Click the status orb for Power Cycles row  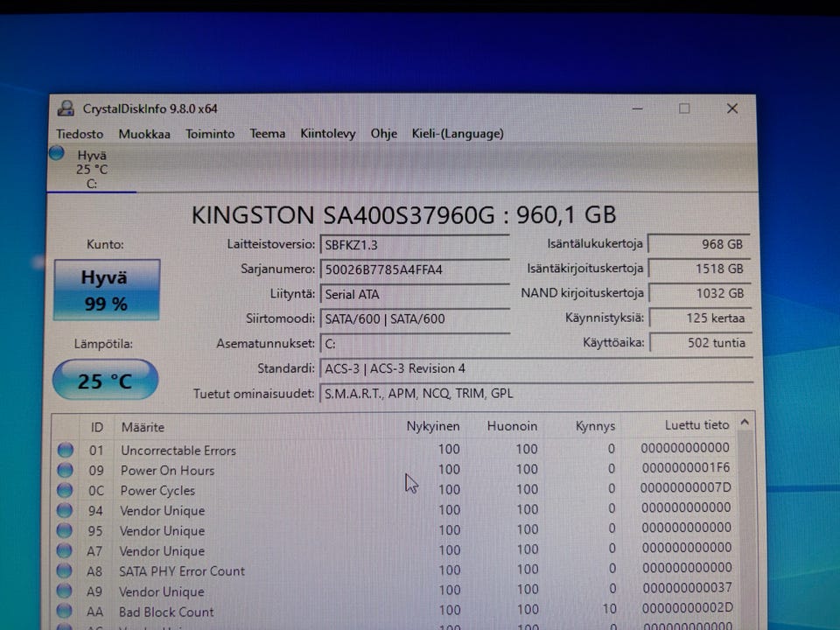click(65, 490)
